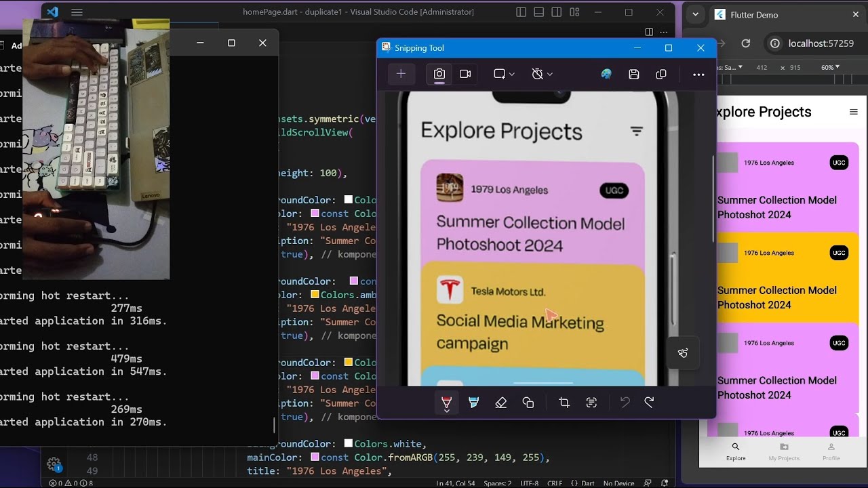The image size is (868, 488).
Task: Toggle VS Code bottom panel layout
Action: [x=538, y=12]
